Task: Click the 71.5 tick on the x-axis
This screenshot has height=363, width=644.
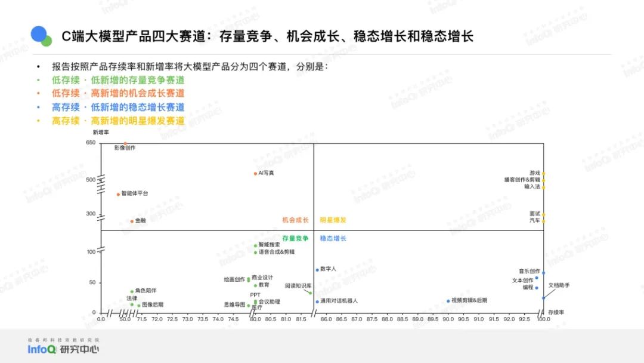Action: pyautogui.click(x=142, y=319)
